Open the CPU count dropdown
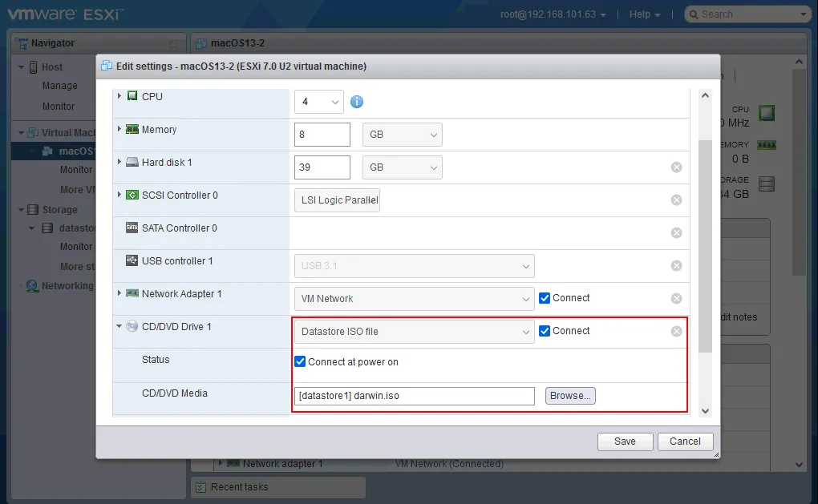This screenshot has height=504, width=818. 318,102
